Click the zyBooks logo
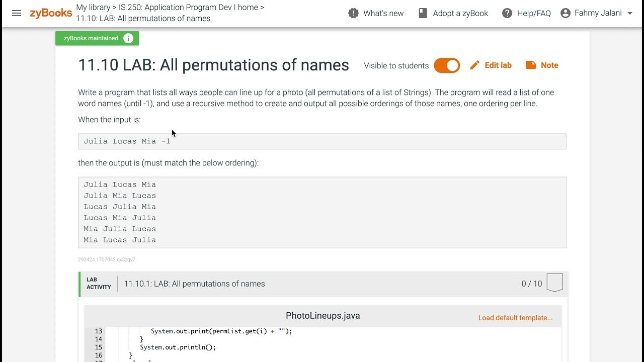This screenshot has width=644, height=362. (x=51, y=13)
